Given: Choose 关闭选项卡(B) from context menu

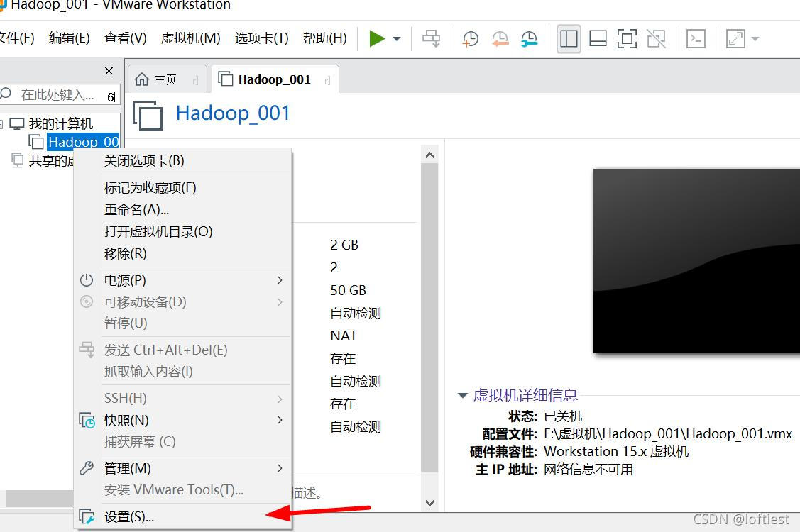Looking at the screenshot, I should pyautogui.click(x=182, y=161).
